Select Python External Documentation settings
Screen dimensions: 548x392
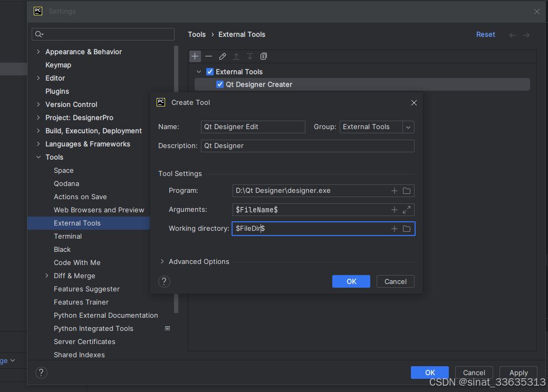pyautogui.click(x=106, y=316)
